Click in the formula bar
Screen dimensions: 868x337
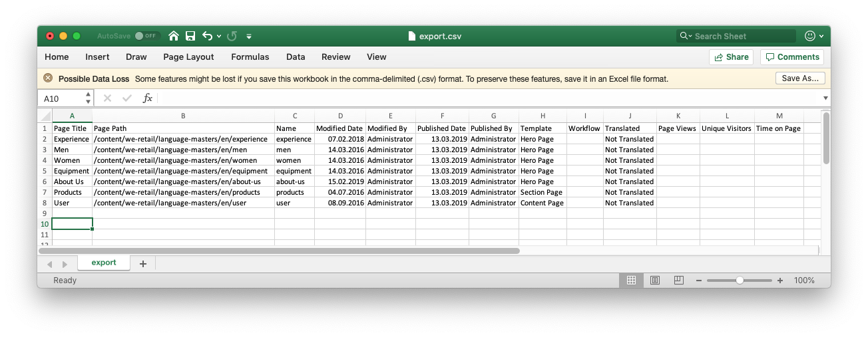(x=489, y=98)
